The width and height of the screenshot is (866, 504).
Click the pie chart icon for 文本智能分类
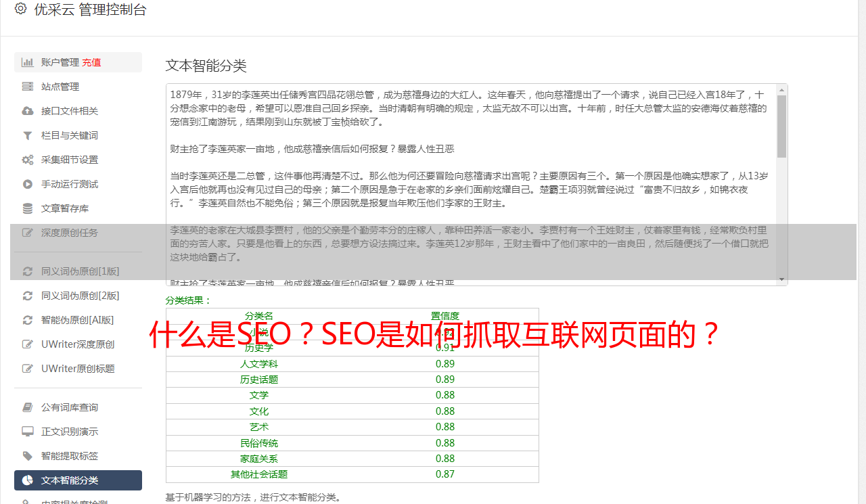pos(28,480)
